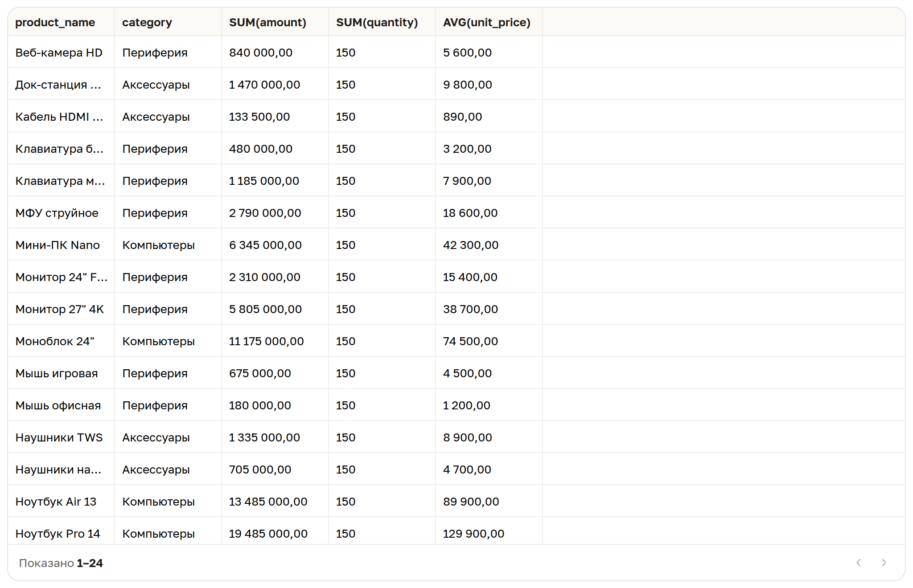Click the 13 485 000,00 amount cell
The height and width of the screenshot is (588, 913).
[x=275, y=501]
